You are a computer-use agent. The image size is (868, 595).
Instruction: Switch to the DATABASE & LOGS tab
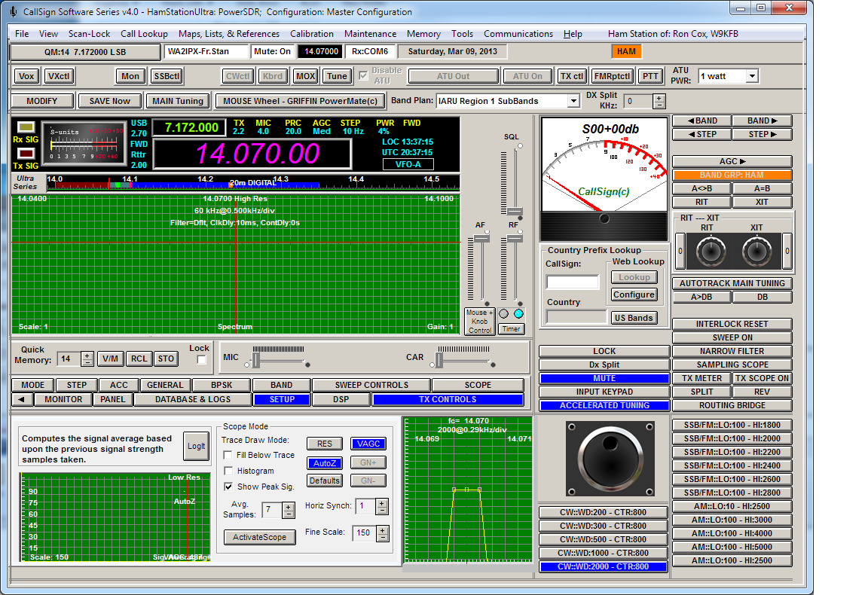tap(193, 399)
